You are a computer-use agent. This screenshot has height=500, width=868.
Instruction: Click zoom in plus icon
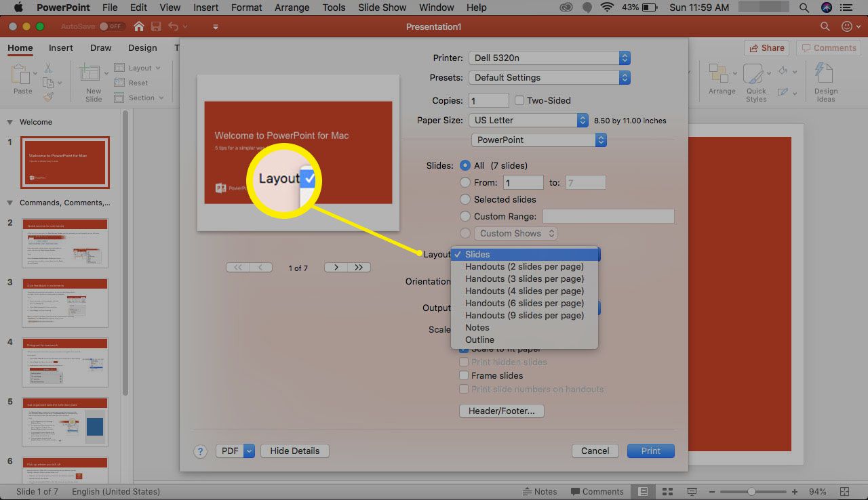click(x=795, y=491)
